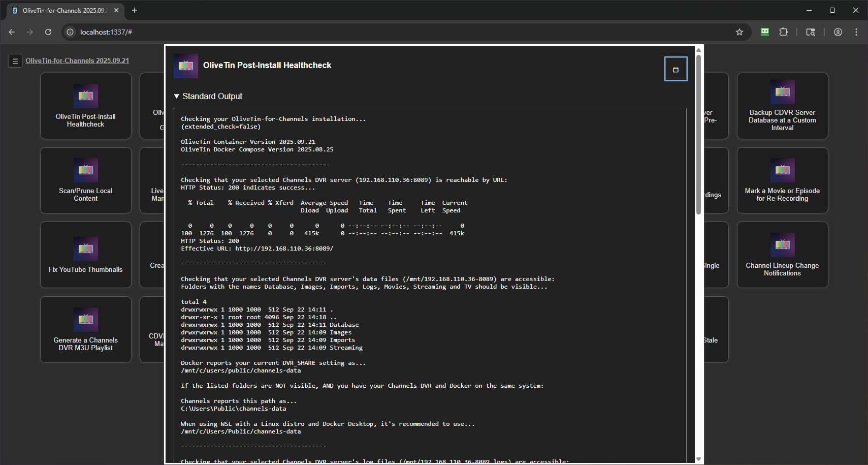Screen dimensions: 868x465
Task: Open the Chrome three-dot menu
Action: tap(856, 32)
